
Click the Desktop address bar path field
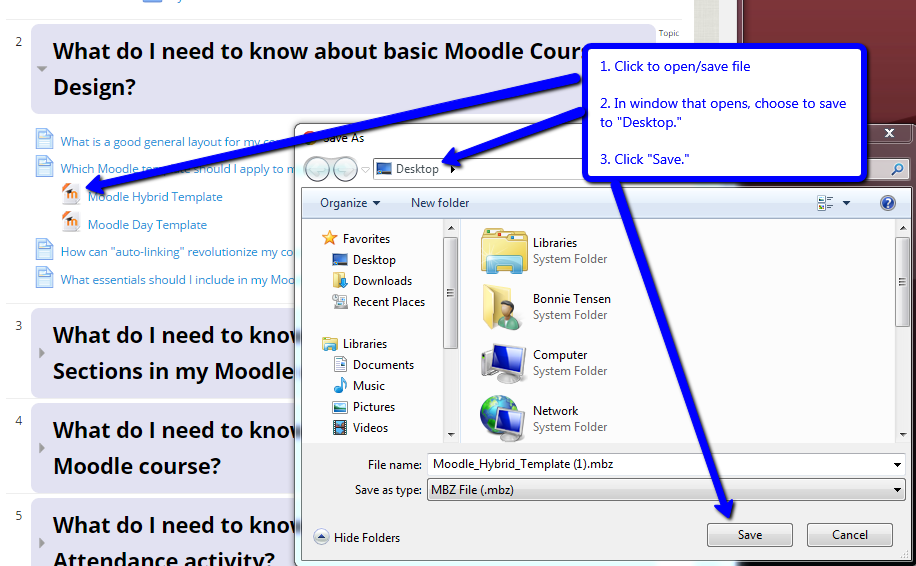pyautogui.click(x=479, y=169)
